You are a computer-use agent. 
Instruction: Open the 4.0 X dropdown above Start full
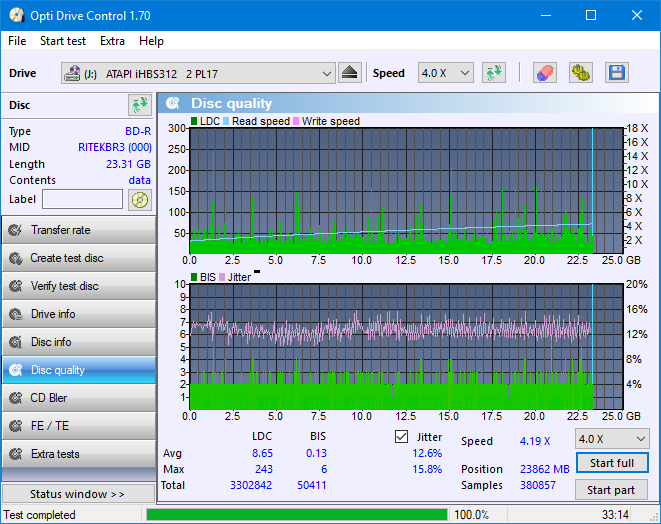click(x=611, y=439)
